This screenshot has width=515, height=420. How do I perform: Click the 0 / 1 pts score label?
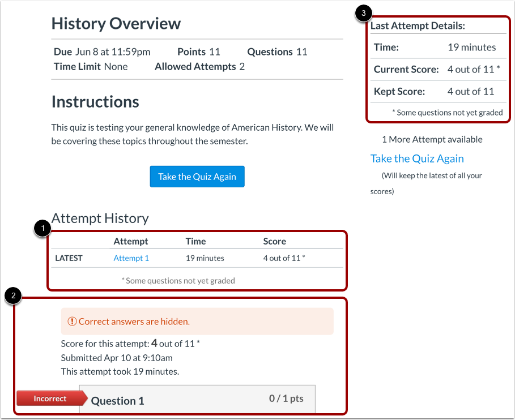286,398
